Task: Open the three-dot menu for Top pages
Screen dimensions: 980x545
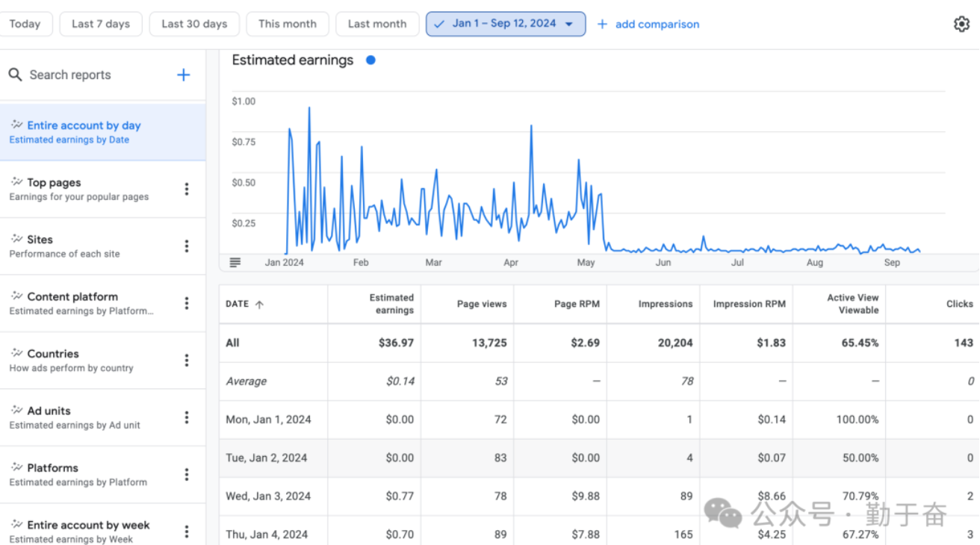Action: click(x=187, y=190)
